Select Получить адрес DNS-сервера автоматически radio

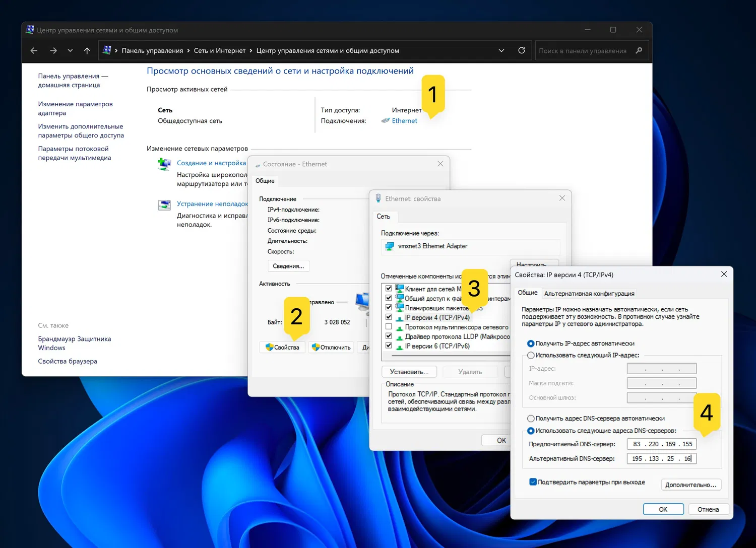531,419
